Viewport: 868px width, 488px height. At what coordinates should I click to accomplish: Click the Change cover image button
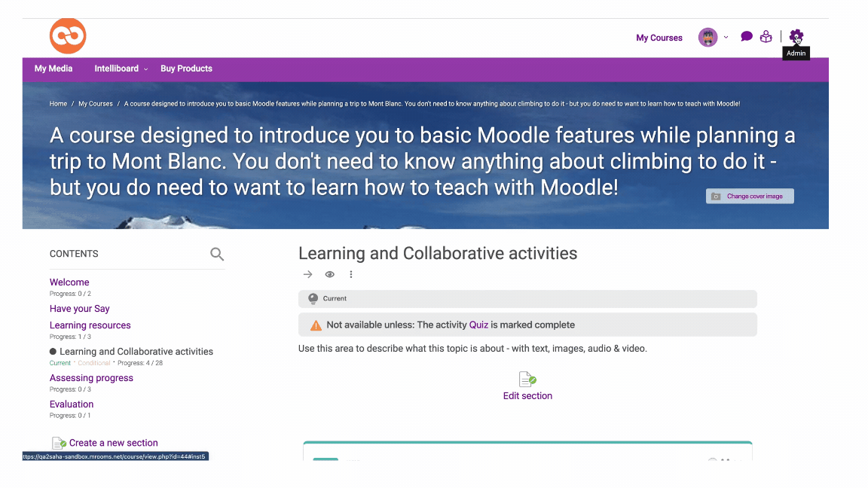point(750,197)
